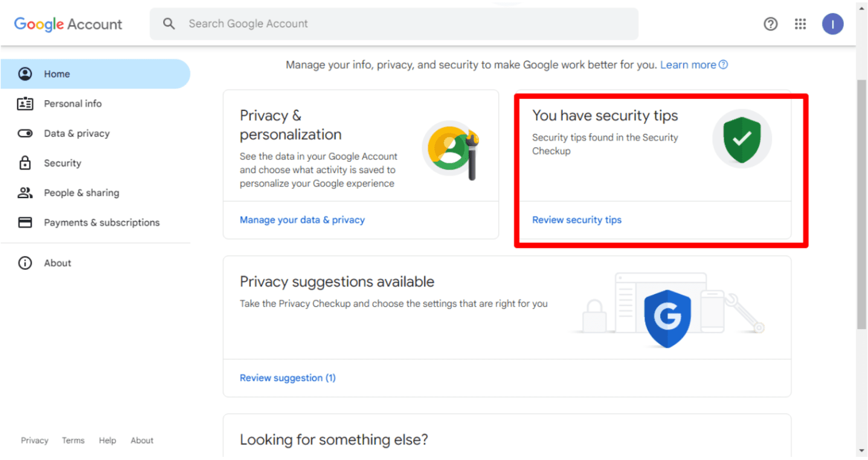Click the About info icon
The image size is (868, 460).
point(25,263)
